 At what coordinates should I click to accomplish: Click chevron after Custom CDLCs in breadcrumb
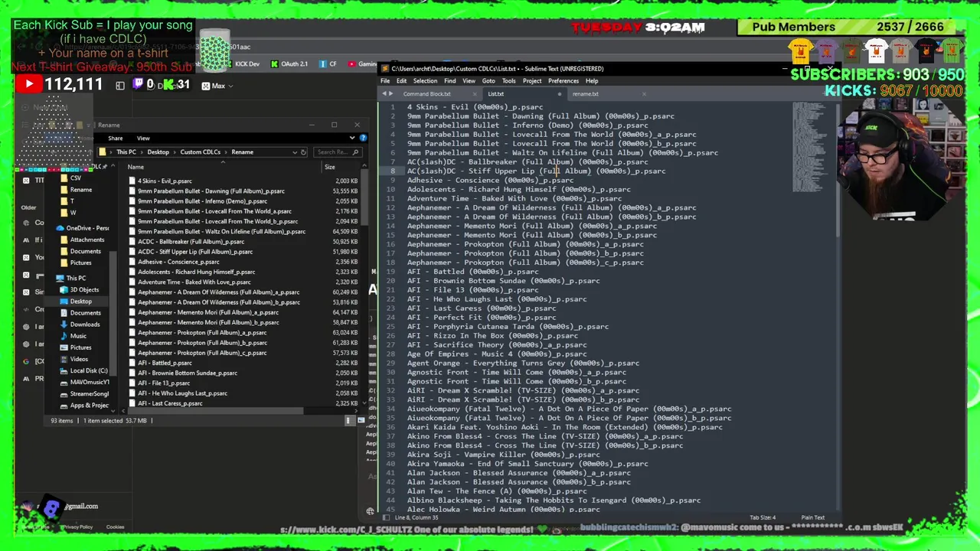226,152
